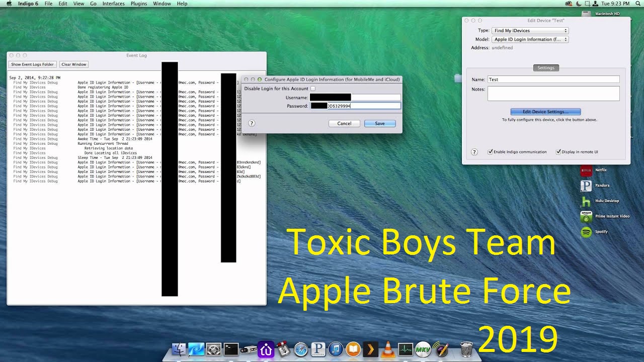Open the Window menu

point(162,4)
